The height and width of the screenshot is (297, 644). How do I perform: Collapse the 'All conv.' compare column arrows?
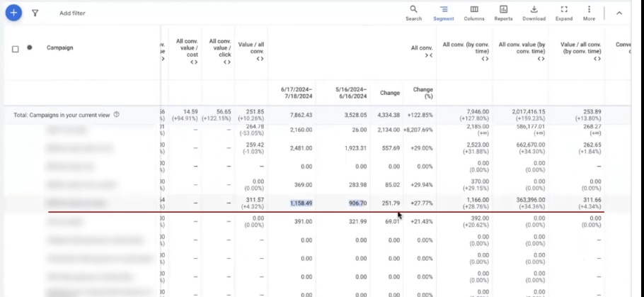point(428,55)
